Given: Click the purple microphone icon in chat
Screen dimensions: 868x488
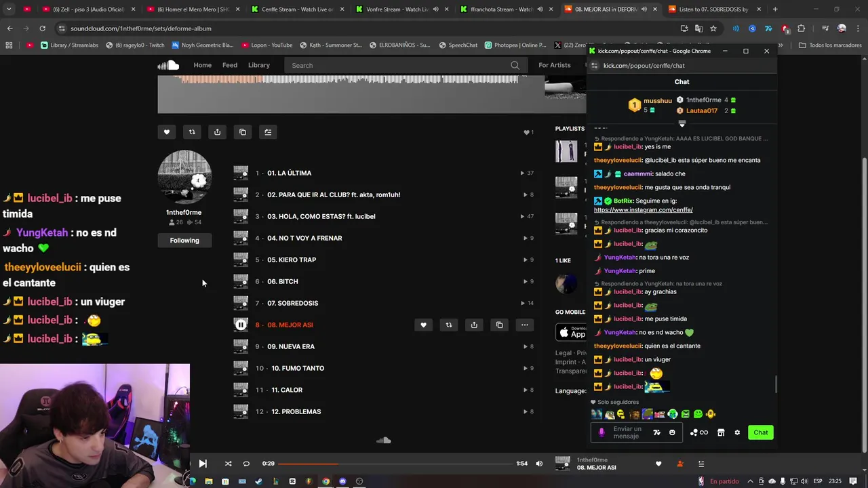Looking at the screenshot, I should (x=601, y=432).
